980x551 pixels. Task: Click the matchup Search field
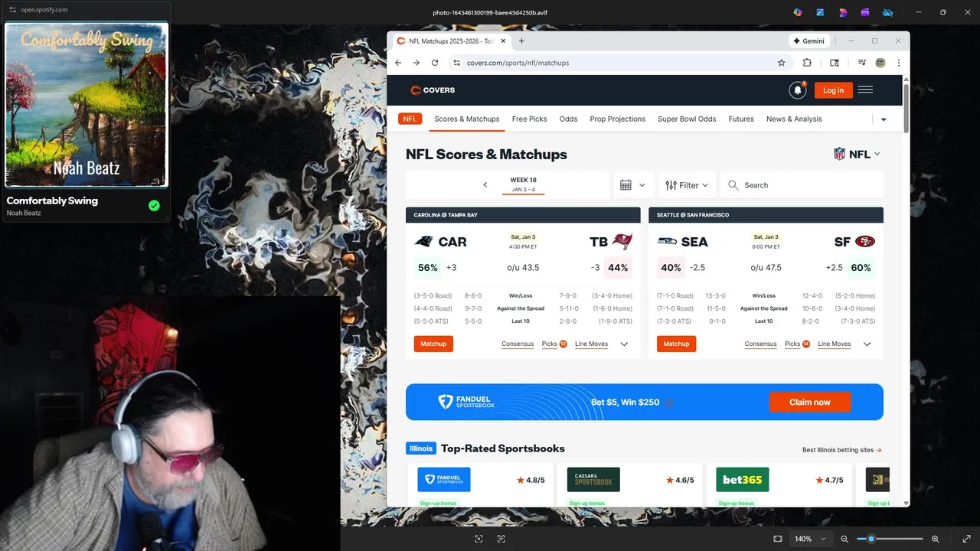click(x=802, y=185)
